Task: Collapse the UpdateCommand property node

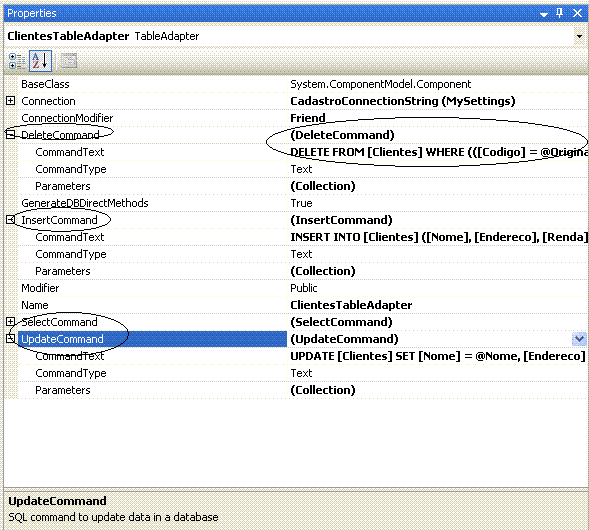Action: coord(11,338)
